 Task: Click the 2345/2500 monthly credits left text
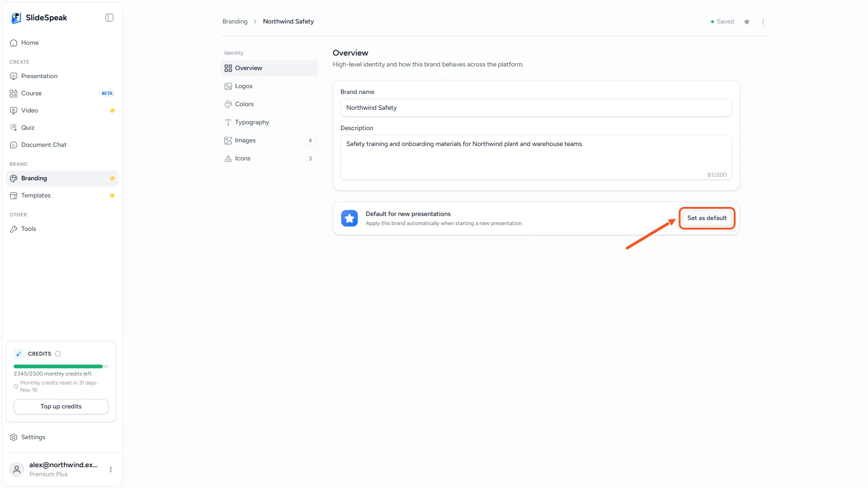[52, 374]
